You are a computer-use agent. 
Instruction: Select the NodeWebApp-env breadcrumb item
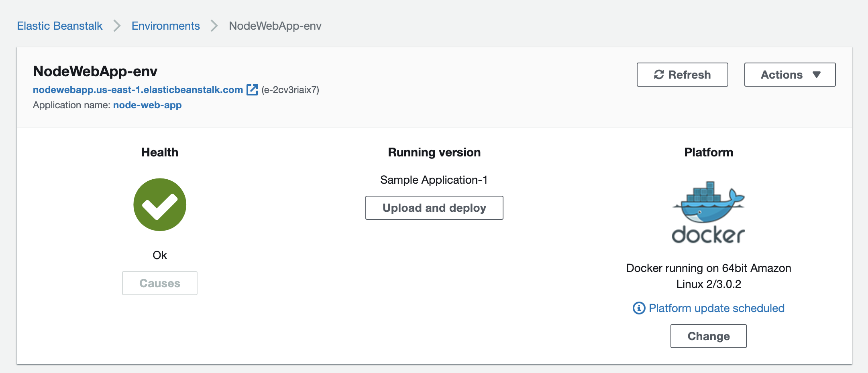click(x=275, y=26)
